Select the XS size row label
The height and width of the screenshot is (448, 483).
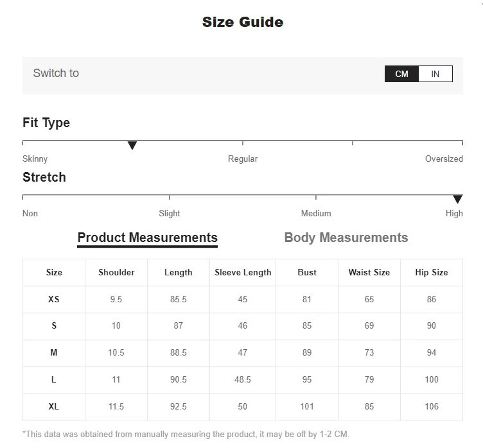(x=54, y=299)
